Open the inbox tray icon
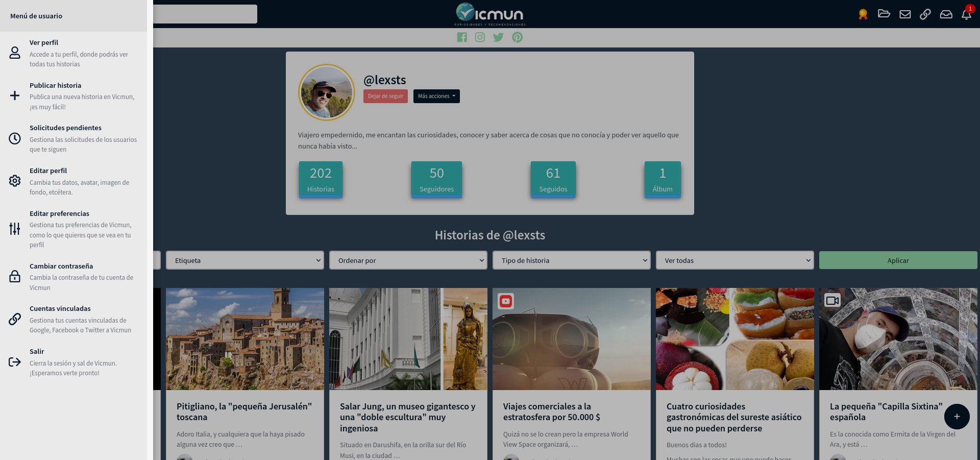 point(946,14)
